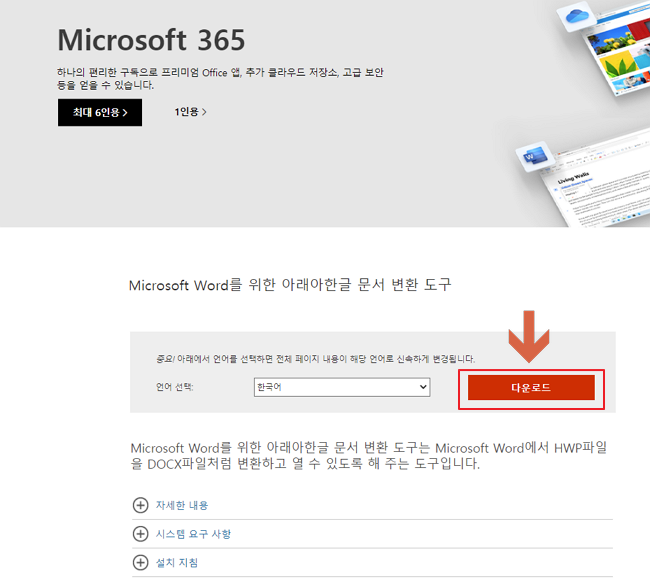This screenshot has height=582, width=650.
Task: Open the 1인용 link
Action: click(x=190, y=112)
